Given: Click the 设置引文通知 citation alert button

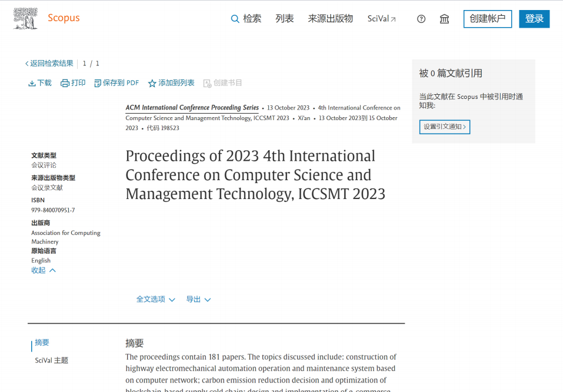Looking at the screenshot, I should click(445, 127).
